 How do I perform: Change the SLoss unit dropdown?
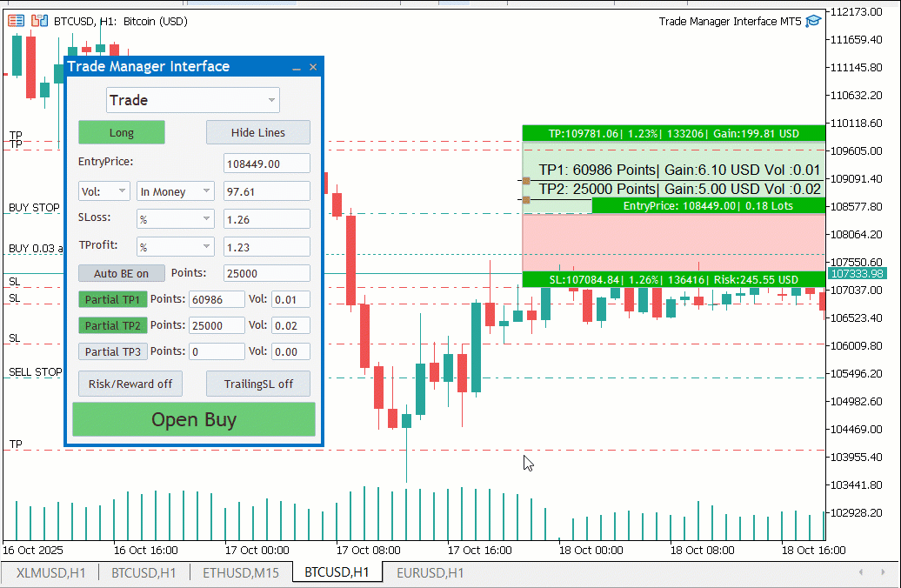175,218
